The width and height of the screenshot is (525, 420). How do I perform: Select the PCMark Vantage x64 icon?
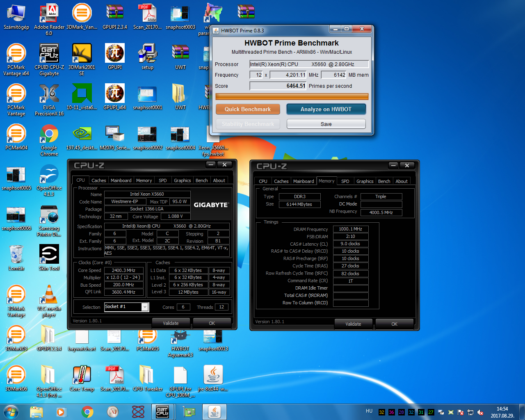[x=16, y=59]
